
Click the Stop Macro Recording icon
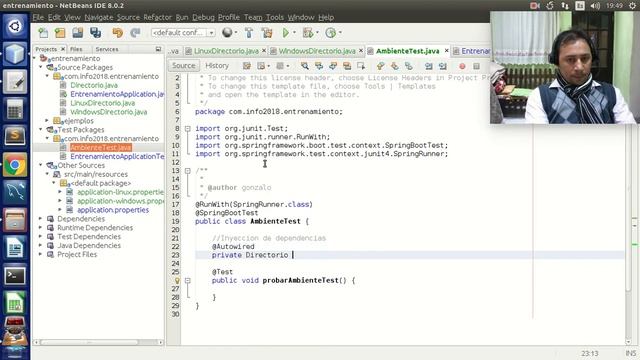click(476, 66)
